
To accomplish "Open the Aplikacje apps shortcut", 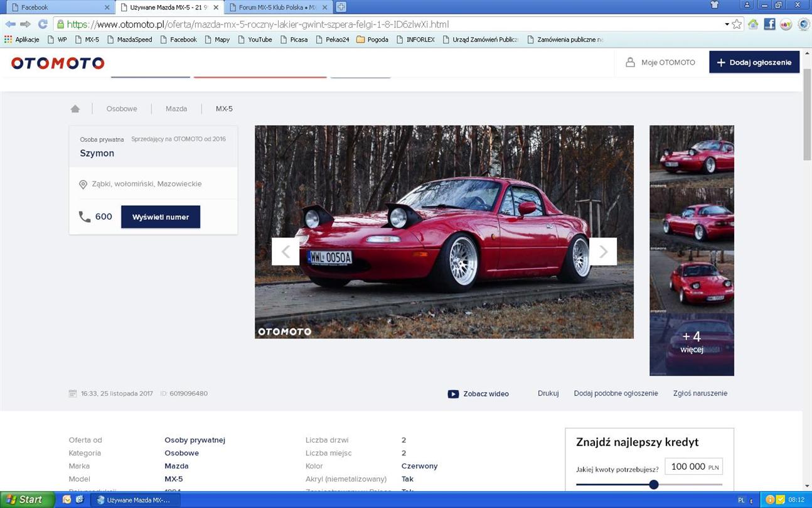I will (22, 40).
